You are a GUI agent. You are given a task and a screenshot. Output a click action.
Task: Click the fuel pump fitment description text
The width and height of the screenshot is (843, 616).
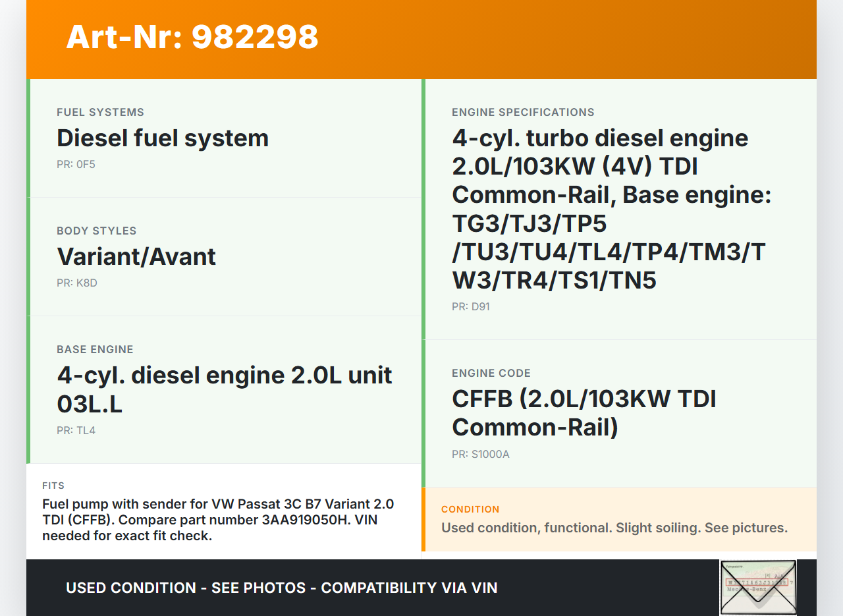[218, 520]
